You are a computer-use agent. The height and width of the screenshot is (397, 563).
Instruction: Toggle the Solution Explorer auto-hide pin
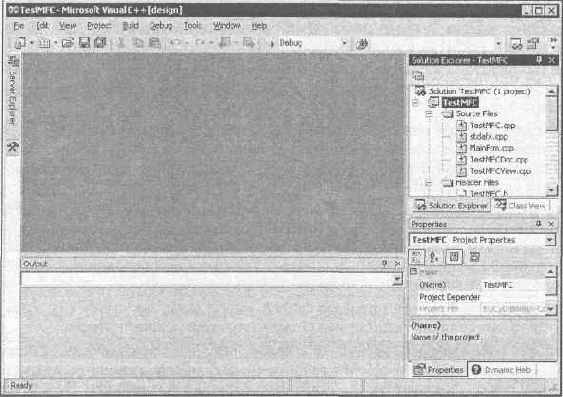coord(539,60)
